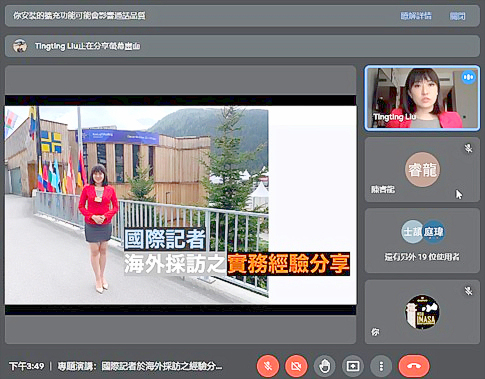Click the muted mic icon on your tile

pos(468,291)
